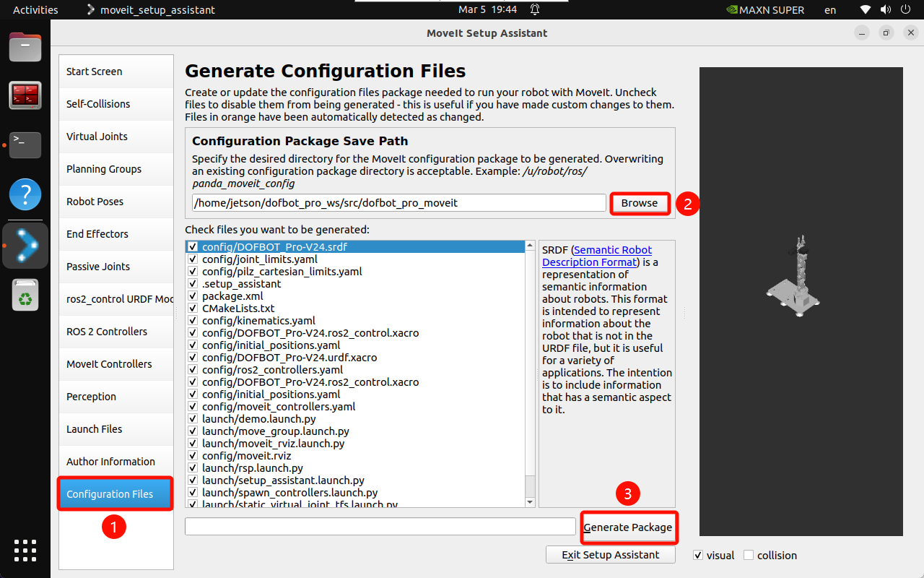Click the file list scrollbar down arrow
Image resolution: width=924 pixels, height=578 pixels.
530,502
